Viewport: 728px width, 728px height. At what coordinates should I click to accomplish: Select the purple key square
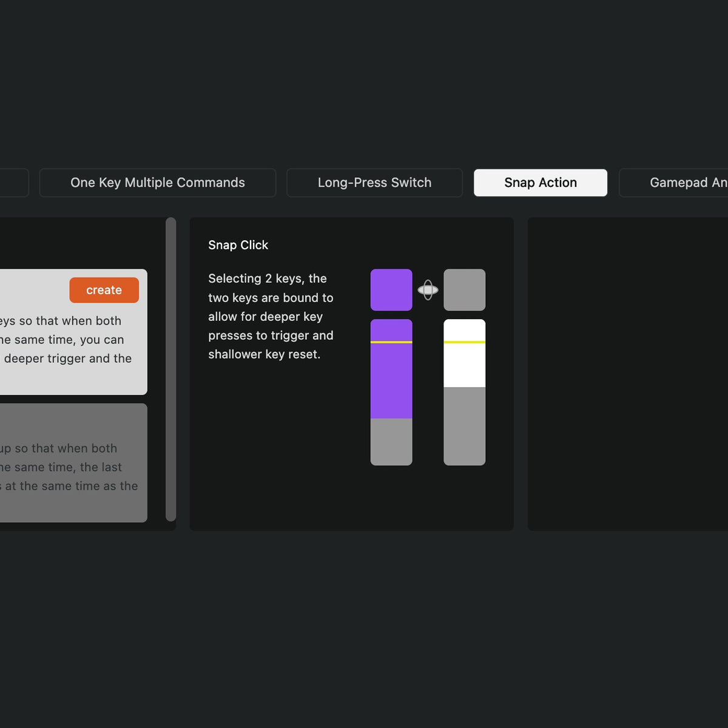click(391, 290)
